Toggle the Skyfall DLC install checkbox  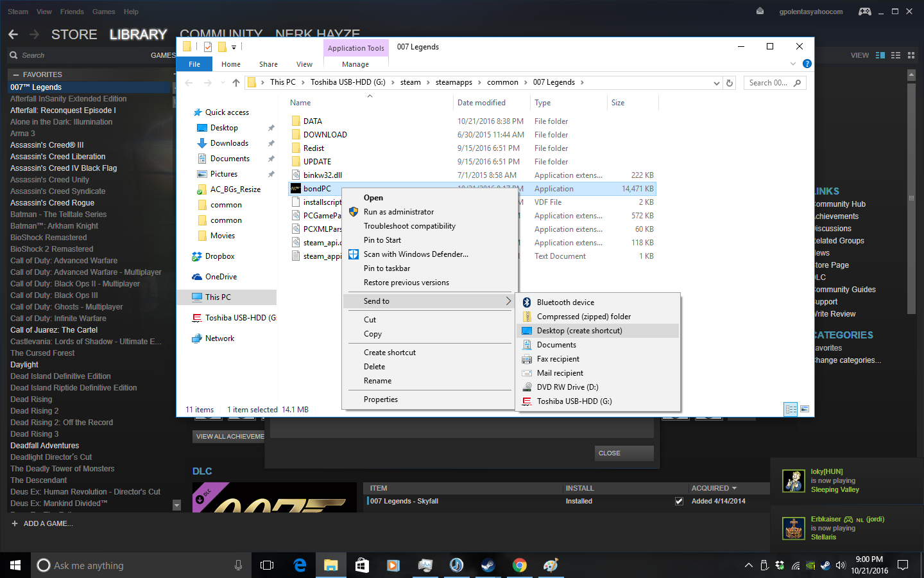[679, 501]
